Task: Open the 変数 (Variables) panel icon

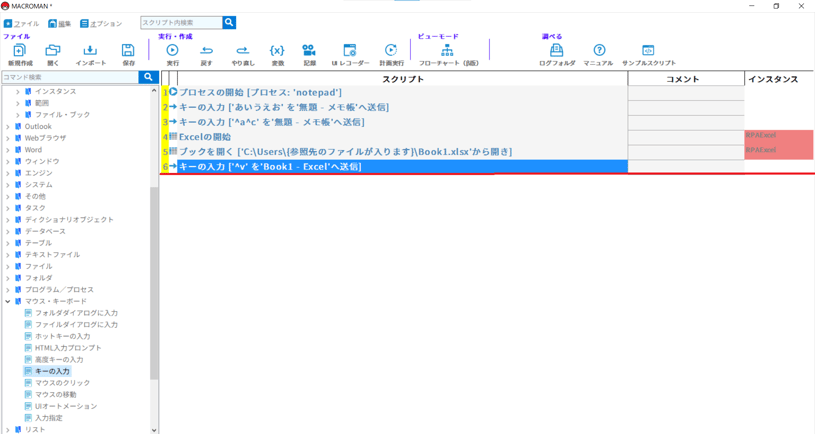Action: click(x=277, y=53)
